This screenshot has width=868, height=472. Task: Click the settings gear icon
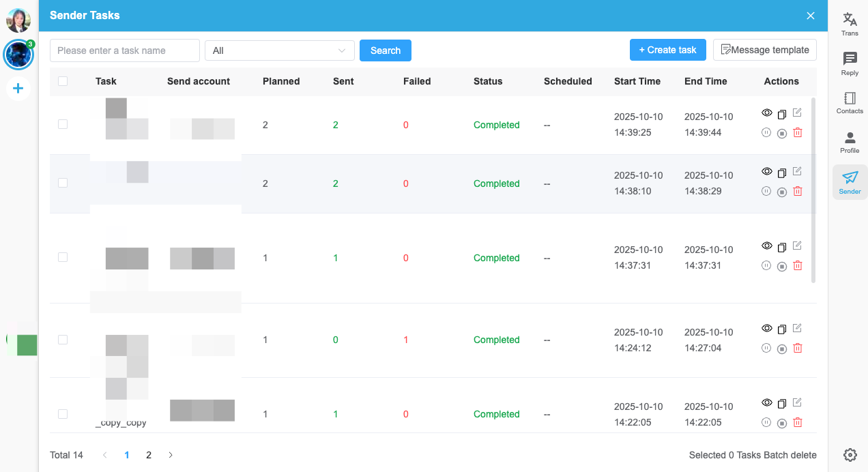pos(850,455)
